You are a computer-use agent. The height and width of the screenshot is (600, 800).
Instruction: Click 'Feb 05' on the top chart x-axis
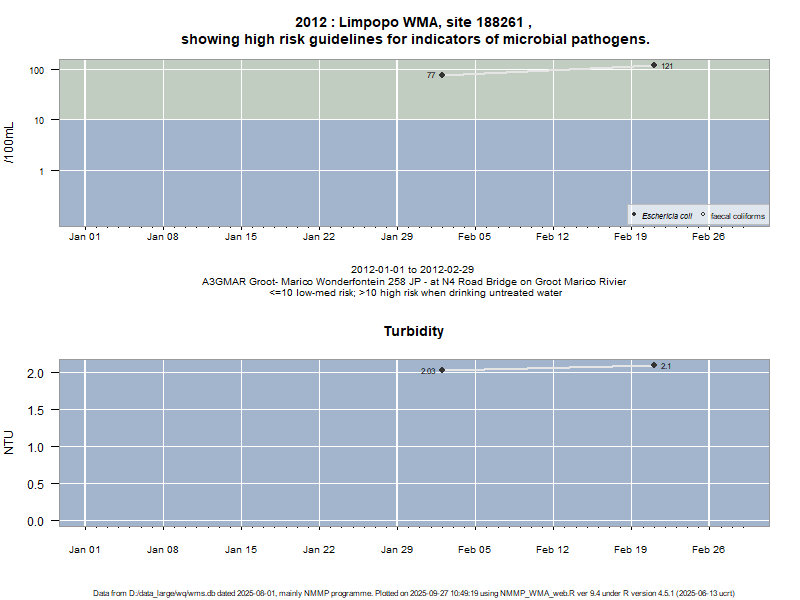[x=475, y=238]
